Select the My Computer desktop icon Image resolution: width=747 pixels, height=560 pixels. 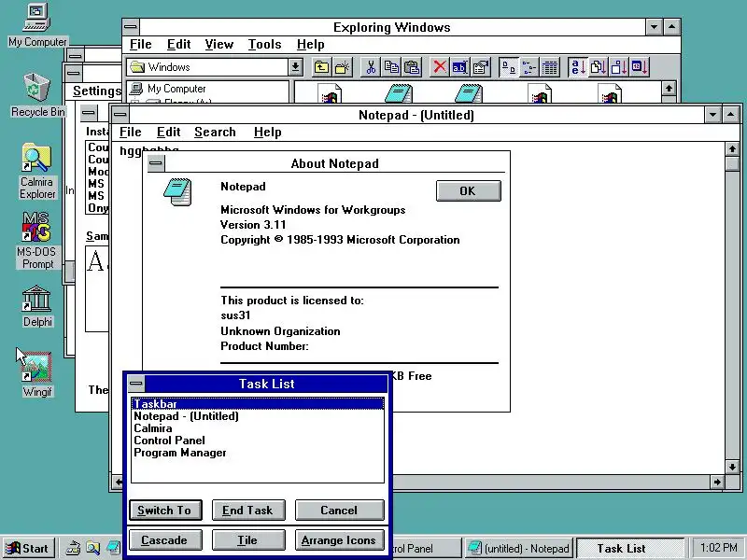click(x=37, y=26)
